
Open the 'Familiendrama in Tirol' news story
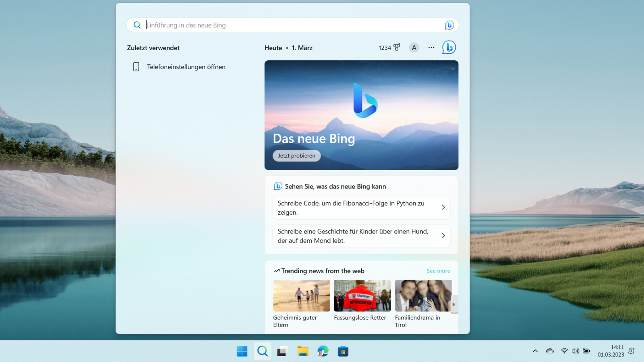point(423,295)
